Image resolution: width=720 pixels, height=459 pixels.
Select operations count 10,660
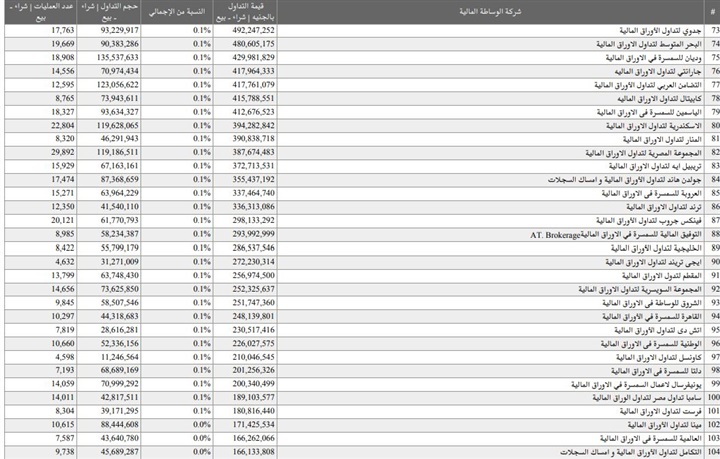click(62, 344)
